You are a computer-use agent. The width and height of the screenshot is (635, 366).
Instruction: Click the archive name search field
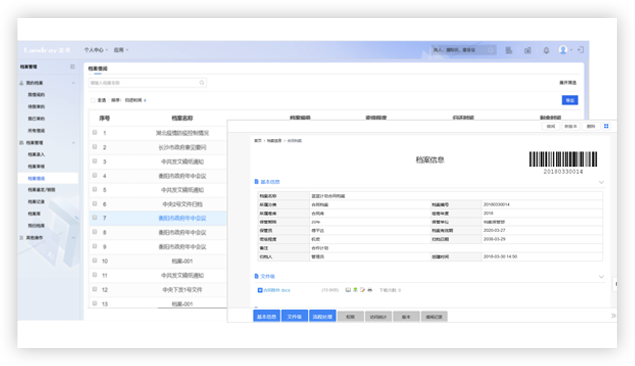tap(147, 83)
